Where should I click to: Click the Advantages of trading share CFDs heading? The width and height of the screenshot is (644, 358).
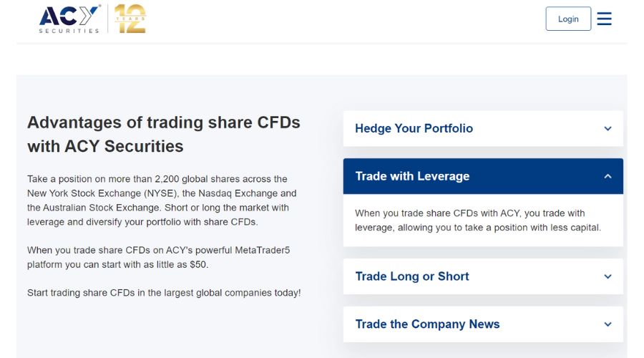[x=164, y=134]
